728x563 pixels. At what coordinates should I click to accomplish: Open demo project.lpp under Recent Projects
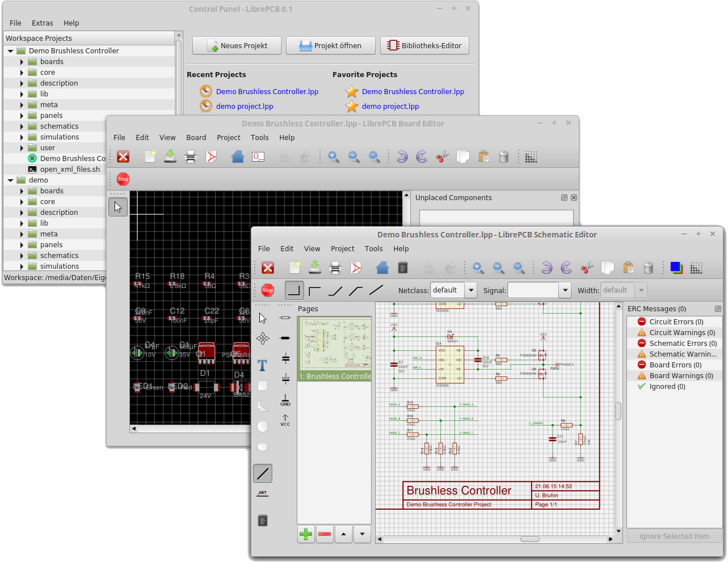tap(244, 107)
